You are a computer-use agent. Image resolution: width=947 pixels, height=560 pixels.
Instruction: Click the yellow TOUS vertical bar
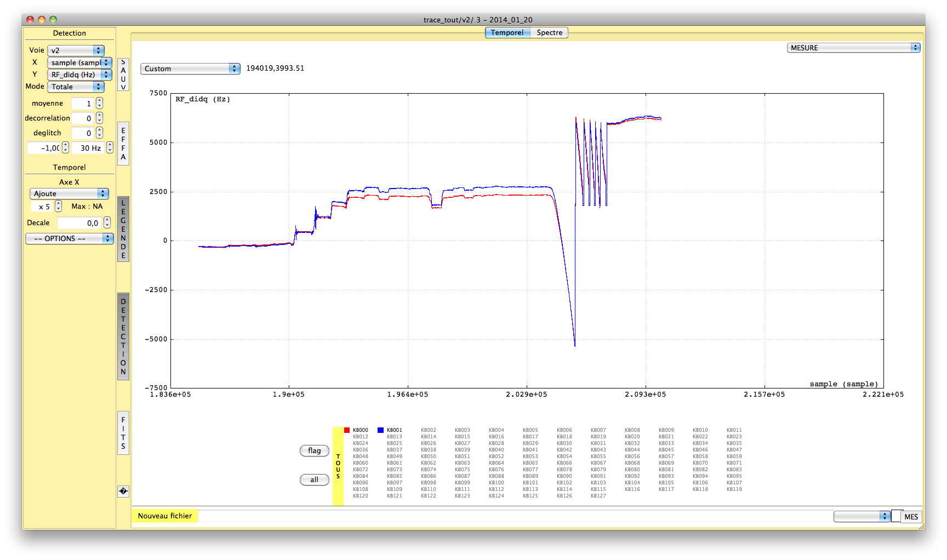click(x=338, y=466)
